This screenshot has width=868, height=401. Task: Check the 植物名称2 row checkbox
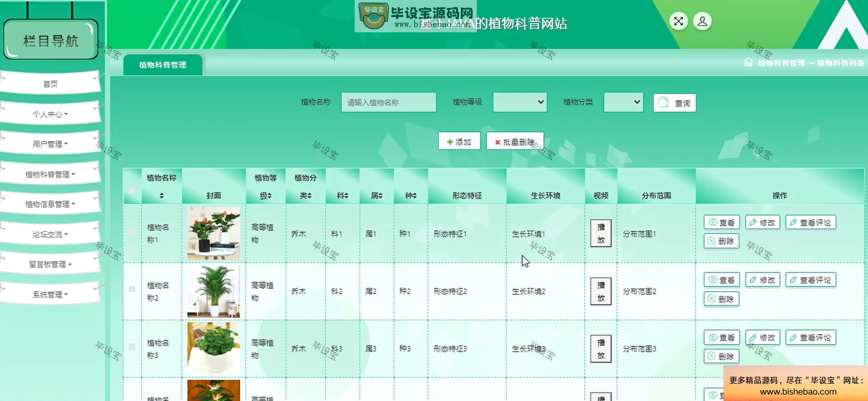tap(132, 289)
